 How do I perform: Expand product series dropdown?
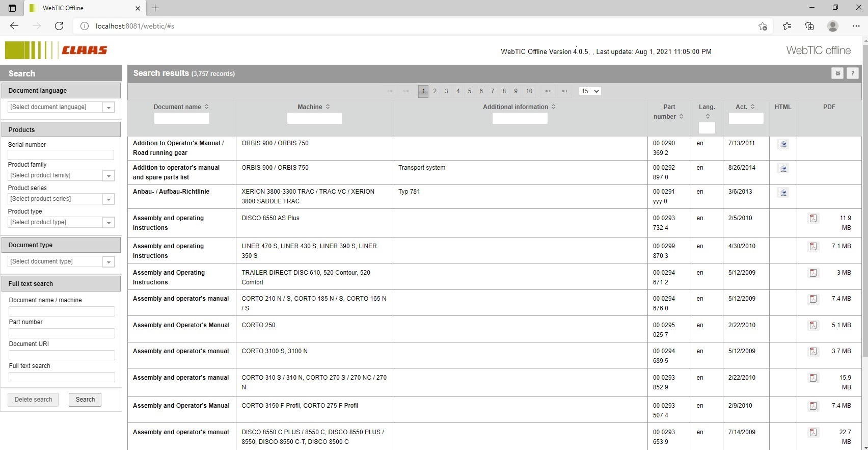pyautogui.click(x=108, y=199)
